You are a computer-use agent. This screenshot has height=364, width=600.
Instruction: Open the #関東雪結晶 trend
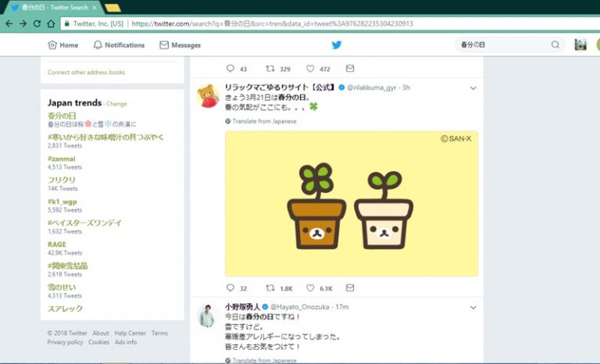click(x=68, y=266)
